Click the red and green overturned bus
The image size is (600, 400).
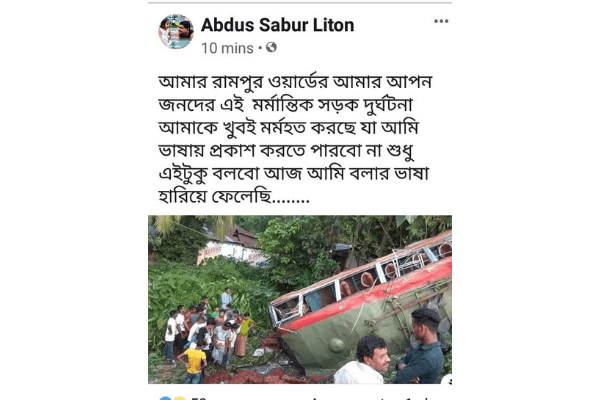pos(362,304)
